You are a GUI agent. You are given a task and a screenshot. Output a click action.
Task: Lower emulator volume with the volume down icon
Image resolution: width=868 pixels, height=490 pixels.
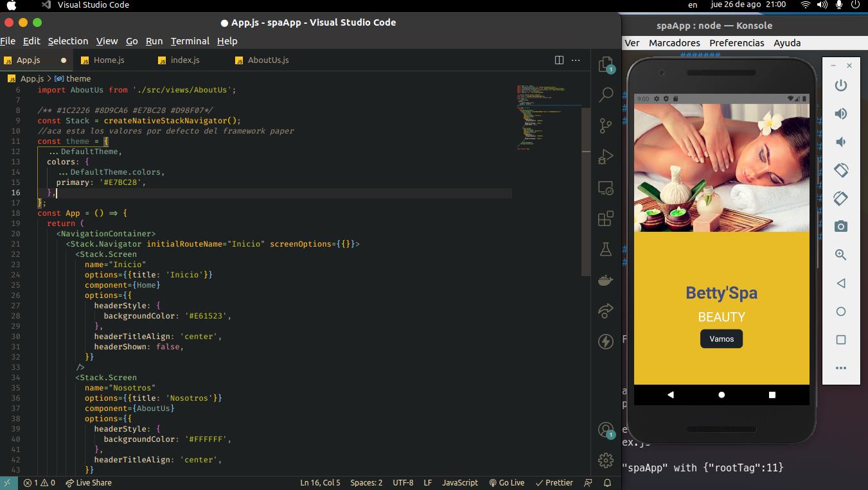tap(840, 142)
